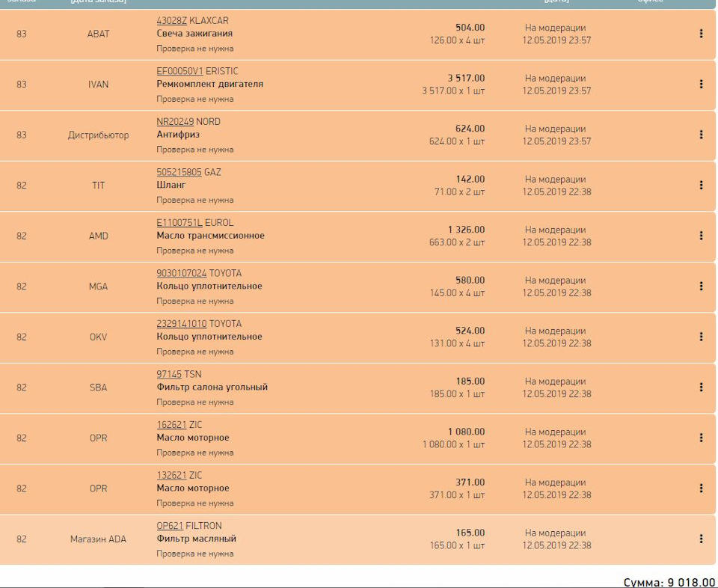This screenshot has width=718, height=588.
Task: Click brand name KLAXCAR
Action: click(209, 21)
